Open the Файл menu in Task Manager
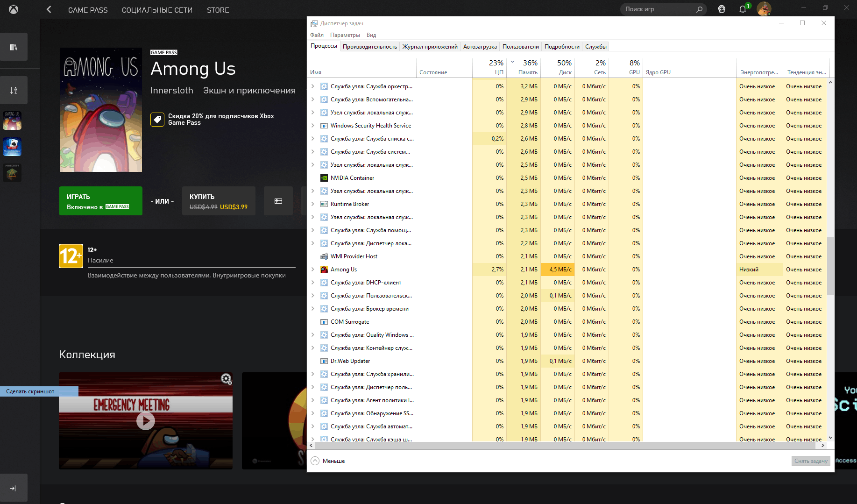The width and height of the screenshot is (857, 504). [317, 35]
